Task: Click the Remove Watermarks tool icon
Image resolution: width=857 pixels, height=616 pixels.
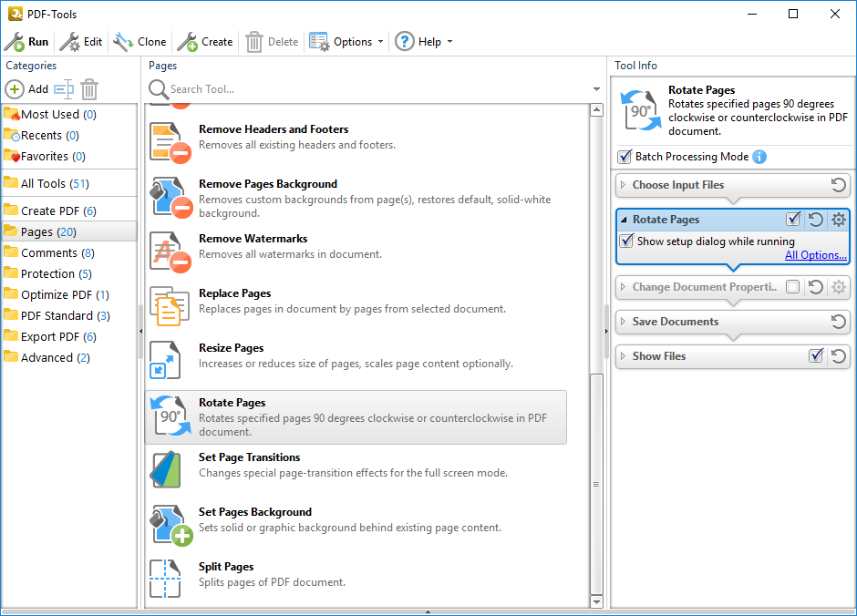Action: tap(170, 252)
